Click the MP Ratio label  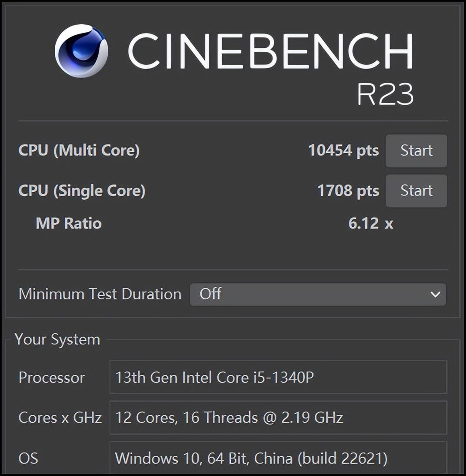click(69, 224)
